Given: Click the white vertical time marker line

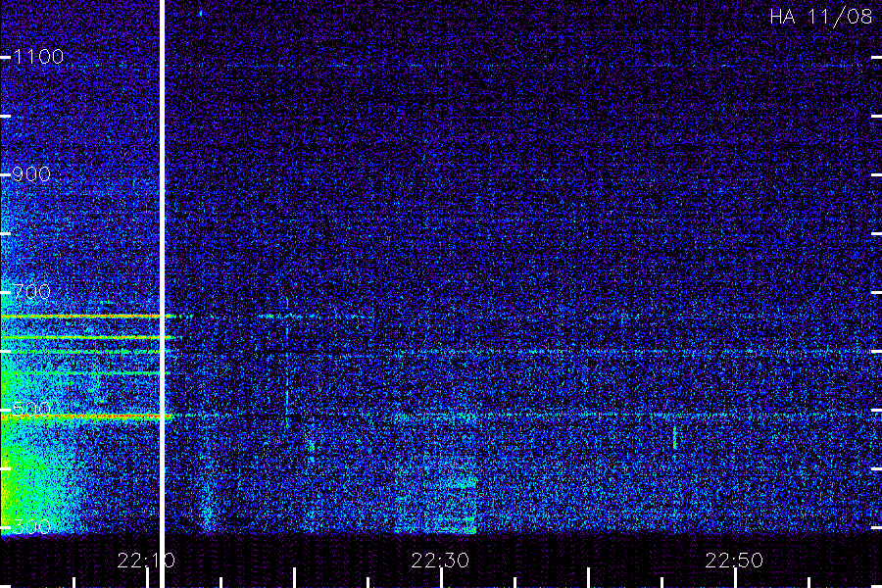Looking at the screenshot, I should [x=162, y=294].
